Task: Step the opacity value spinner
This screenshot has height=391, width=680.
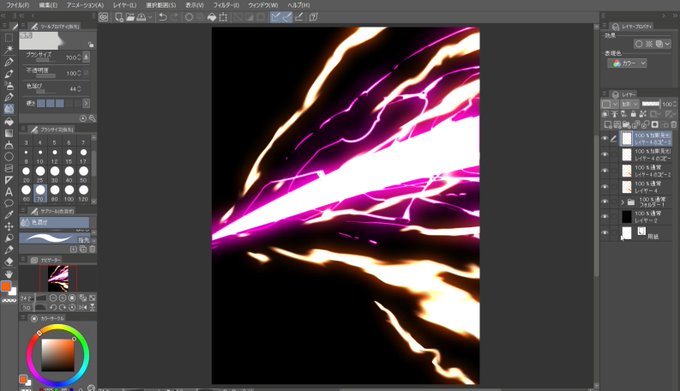Action: 79,73
